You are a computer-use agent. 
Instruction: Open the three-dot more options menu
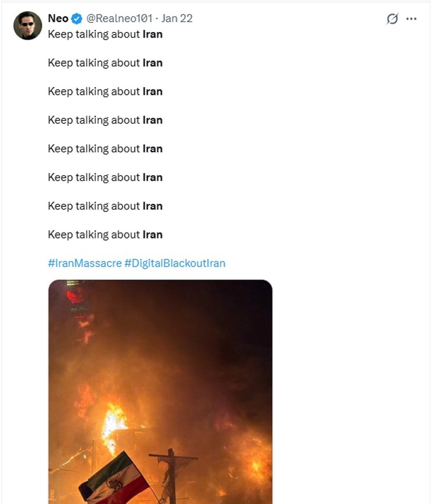point(411,19)
